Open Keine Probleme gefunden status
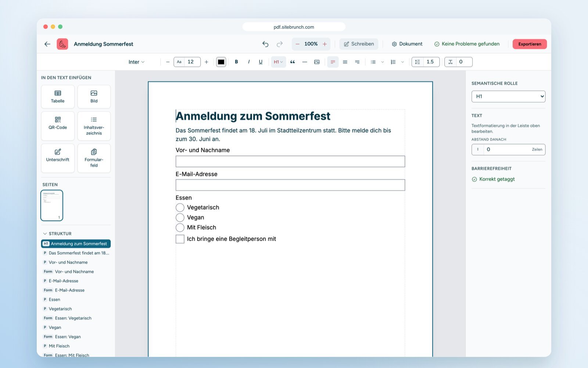This screenshot has width=588, height=368. pyautogui.click(x=467, y=44)
